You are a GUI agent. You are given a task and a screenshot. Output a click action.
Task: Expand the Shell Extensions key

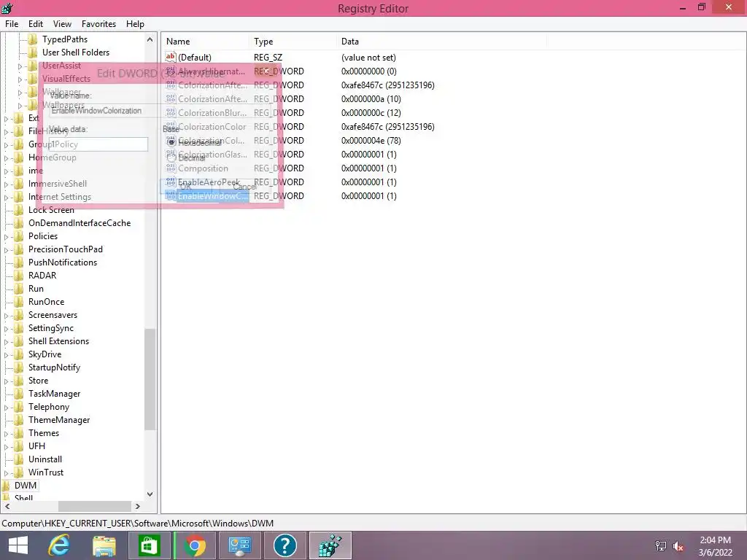coord(6,341)
